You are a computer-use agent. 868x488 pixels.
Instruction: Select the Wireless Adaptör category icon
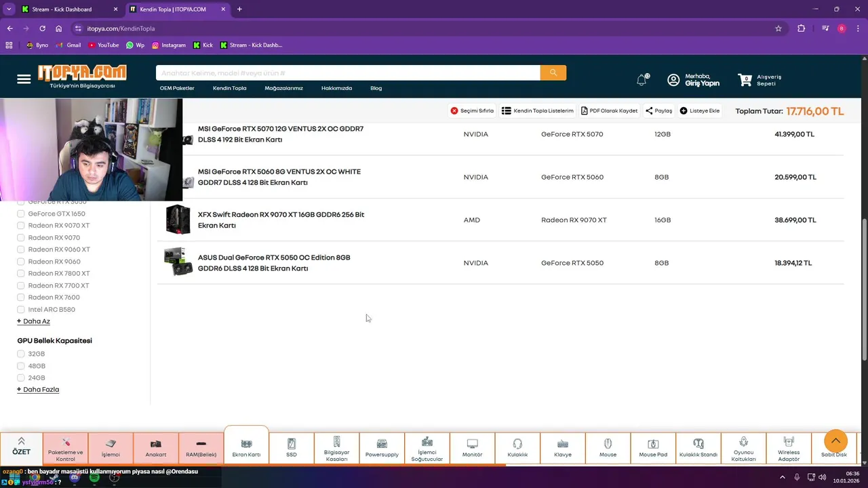[x=789, y=448]
